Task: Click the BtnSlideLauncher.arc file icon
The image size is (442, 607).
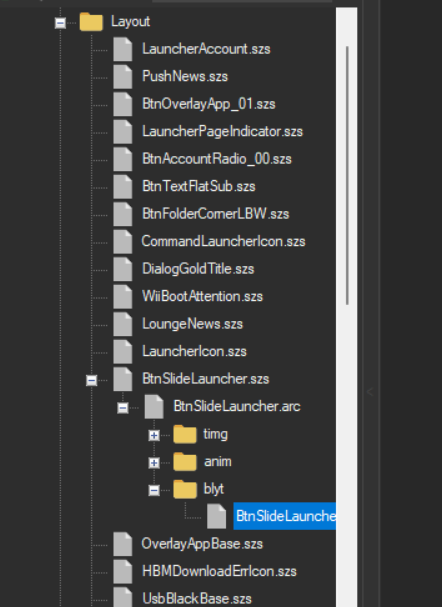Action: click(154, 406)
